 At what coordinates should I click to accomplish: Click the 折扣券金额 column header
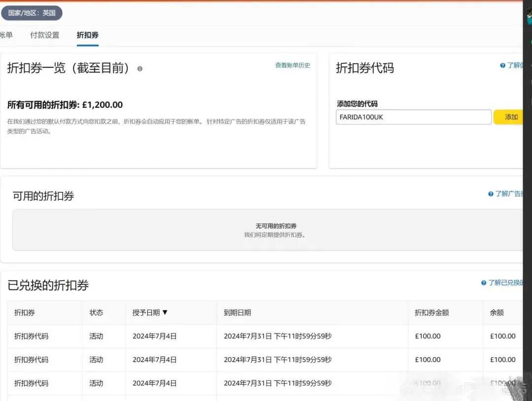pyautogui.click(x=432, y=312)
